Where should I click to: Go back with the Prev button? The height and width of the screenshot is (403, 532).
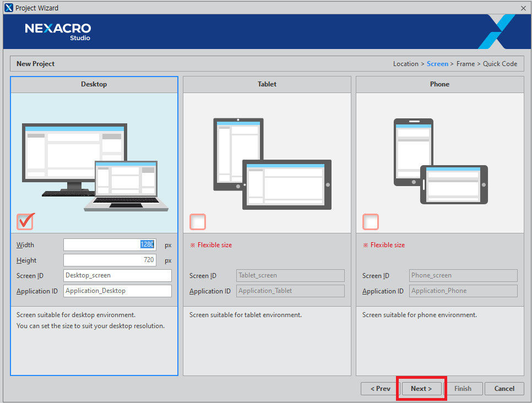(x=381, y=389)
